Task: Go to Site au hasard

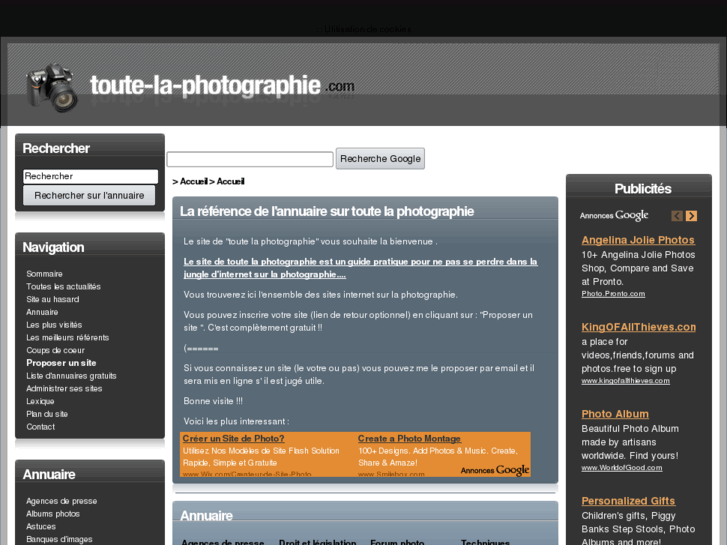Action: tap(53, 299)
